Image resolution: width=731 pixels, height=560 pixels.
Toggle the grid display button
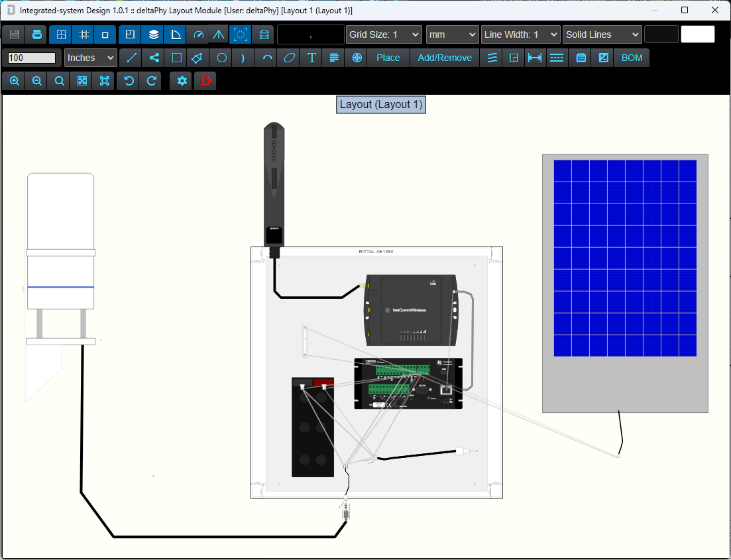pyautogui.click(x=60, y=34)
